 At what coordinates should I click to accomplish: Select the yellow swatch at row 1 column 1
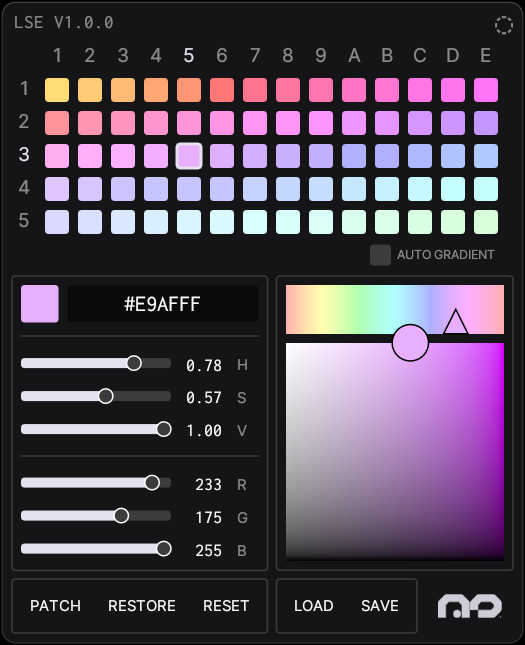(57, 90)
